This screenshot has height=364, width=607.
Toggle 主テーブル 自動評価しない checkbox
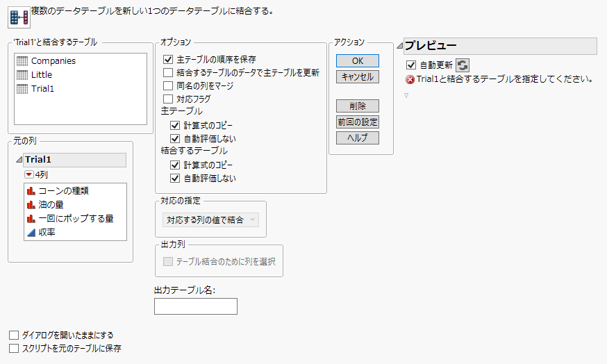coord(175,139)
